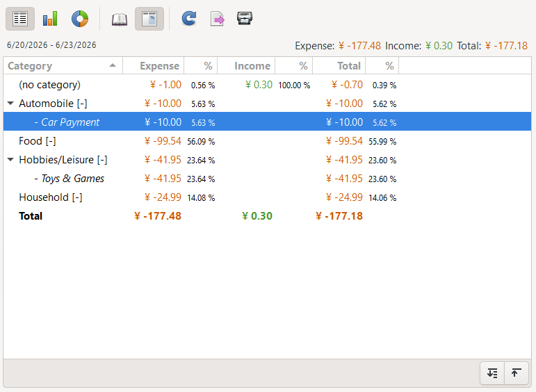Viewport: 536px width, 392px height.
Task: Select the (no category) row
Action: [x=268, y=85]
